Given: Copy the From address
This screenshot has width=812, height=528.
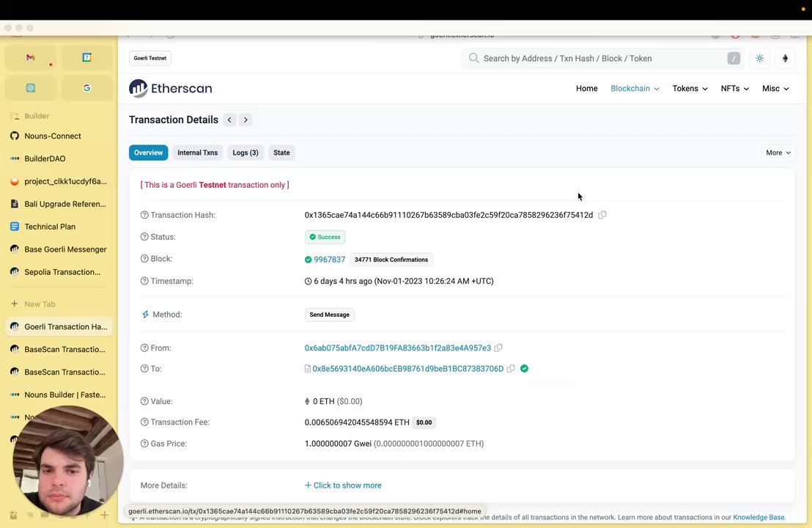Looking at the screenshot, I should click(x=498, y=348).
